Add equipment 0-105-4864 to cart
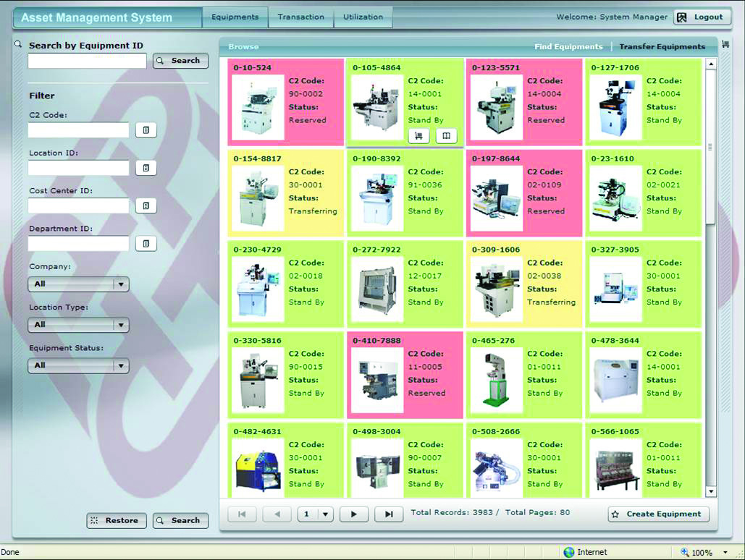Image resolution: width=745 pixels, height=560 pixels. click(418, 136)
